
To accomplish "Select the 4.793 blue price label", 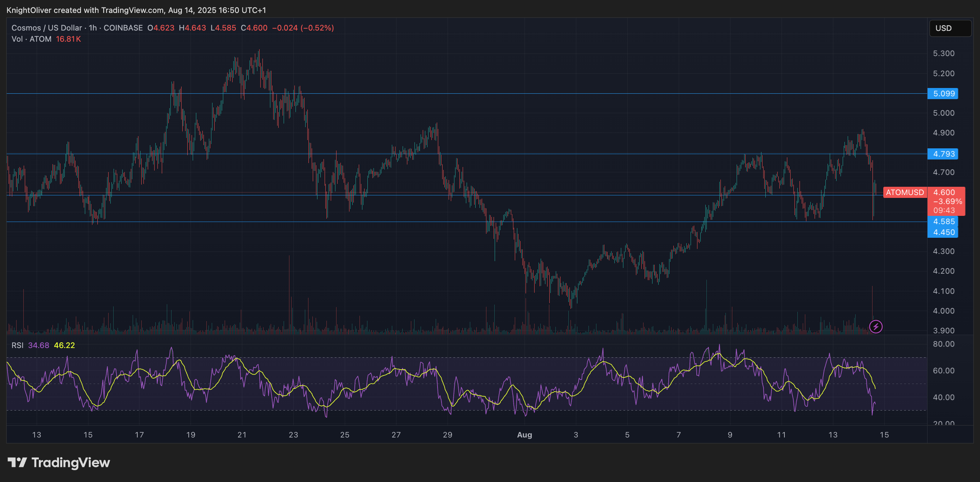I will (942, 154).
